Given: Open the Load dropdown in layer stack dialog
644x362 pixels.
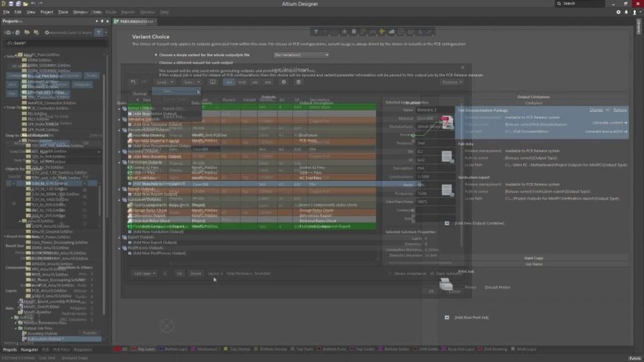Looking at the screenshot, I should 165,82.
